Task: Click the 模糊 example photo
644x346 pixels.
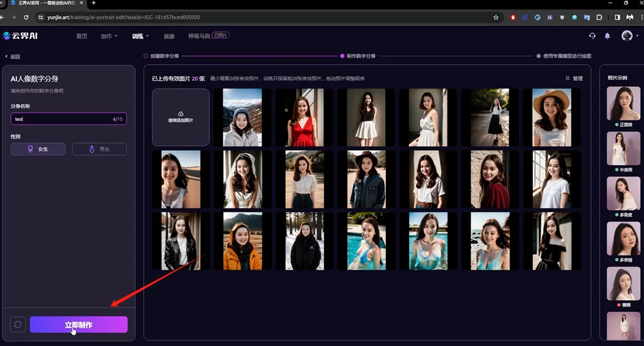Action: [623, 284]
